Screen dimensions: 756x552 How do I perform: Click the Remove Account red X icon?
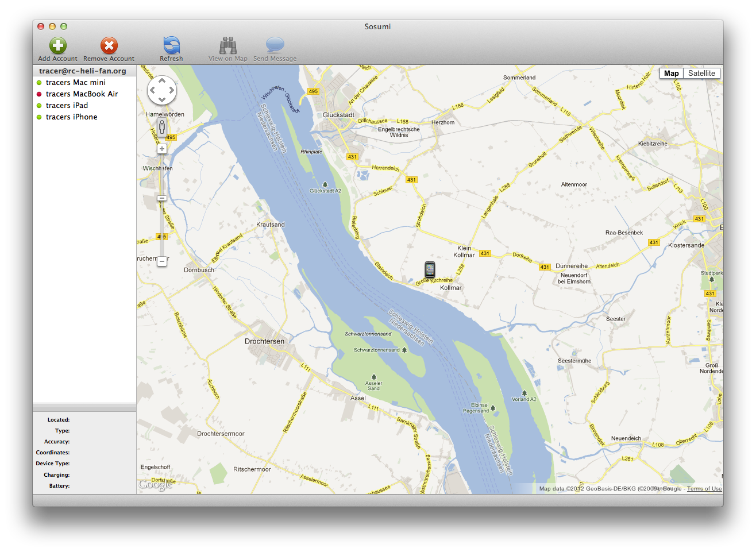pos(109,45)
